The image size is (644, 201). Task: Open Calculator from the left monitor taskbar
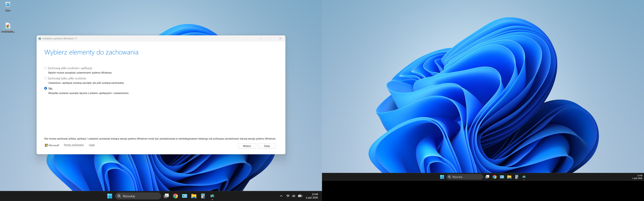203,196
